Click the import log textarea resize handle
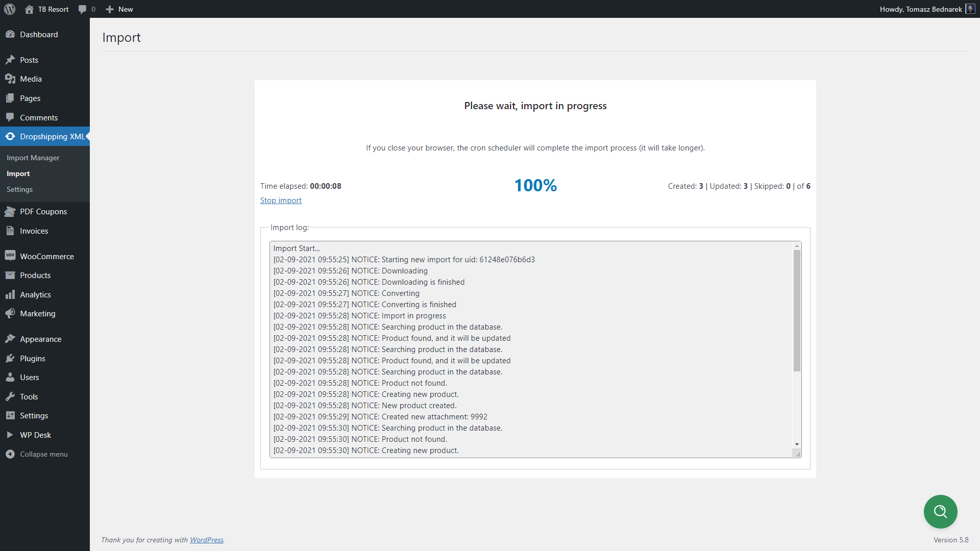Viewport: 980px width, 551px height. click(x=797, y=454)
